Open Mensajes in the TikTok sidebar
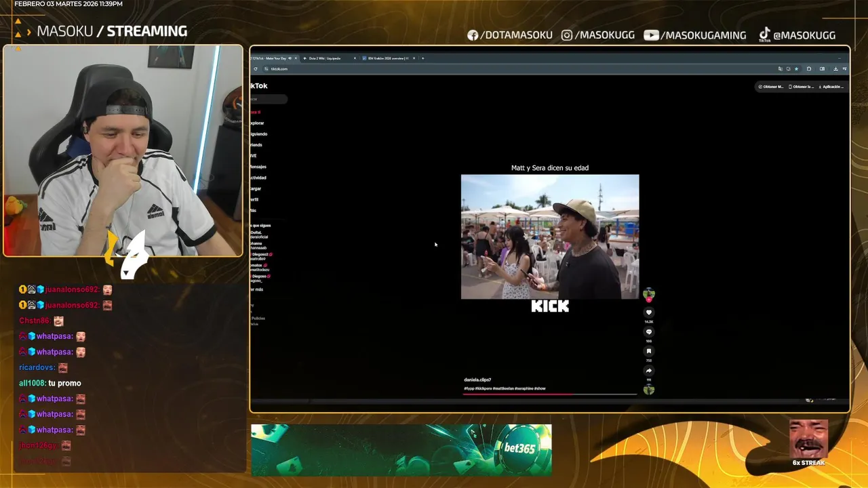Image resolution: width=868 pixels, height=488 pixels. coord(258,167)
